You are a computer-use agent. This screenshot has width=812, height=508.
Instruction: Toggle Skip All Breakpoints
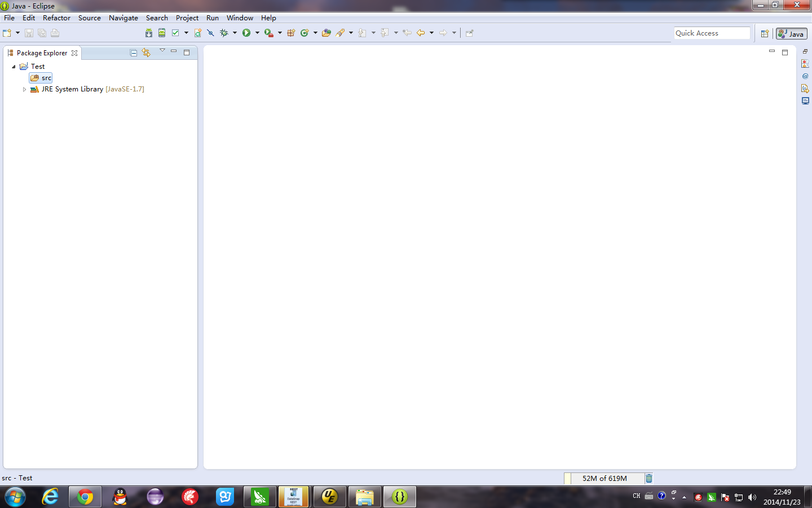[211, 33]
